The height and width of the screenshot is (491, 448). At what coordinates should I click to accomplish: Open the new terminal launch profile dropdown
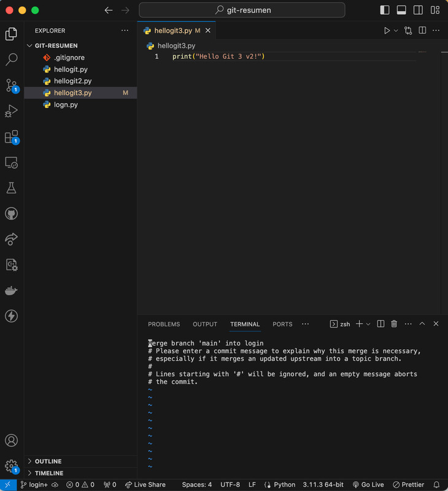tap(368, 324)
